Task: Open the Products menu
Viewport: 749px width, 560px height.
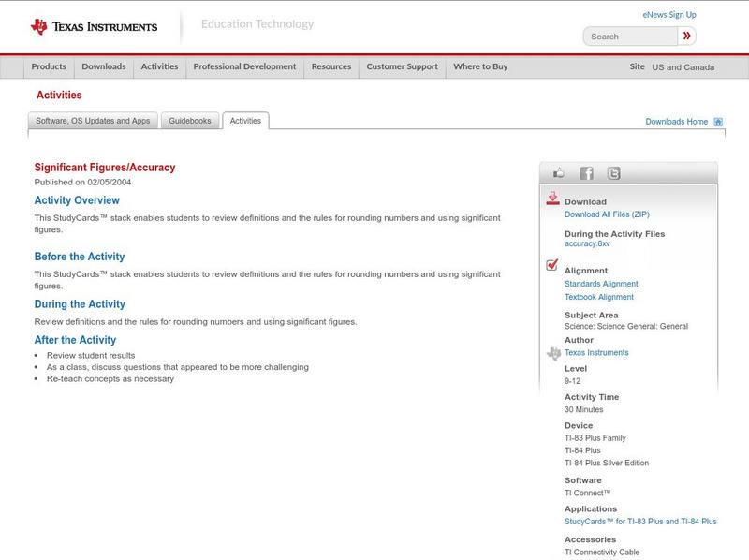Action: [x=49, y=66]
